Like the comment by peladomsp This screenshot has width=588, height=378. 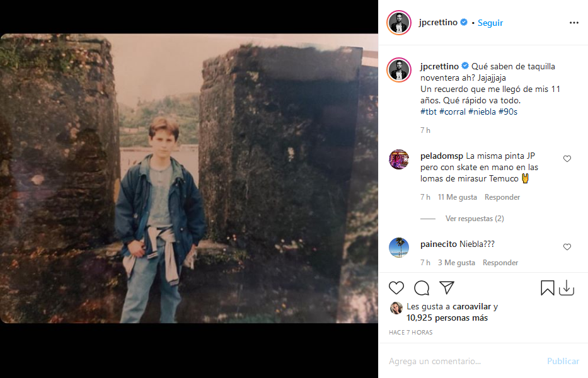point(567,159)
